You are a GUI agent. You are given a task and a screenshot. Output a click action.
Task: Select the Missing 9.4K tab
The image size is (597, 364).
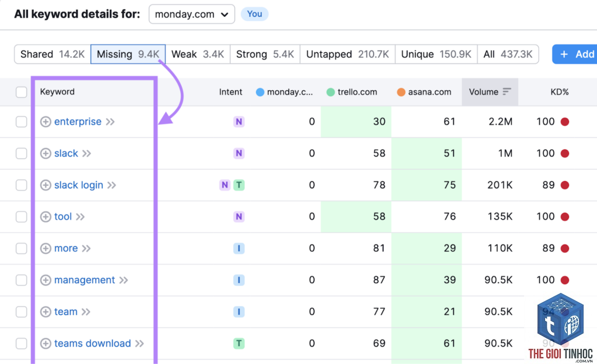pos(128,54)
